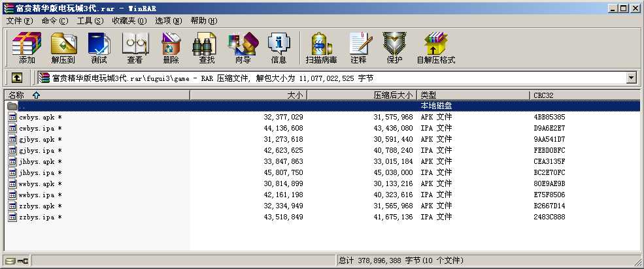Click the 信息 (Info) toolbar icon
The image size is (644, 269).
click(279, 48)
